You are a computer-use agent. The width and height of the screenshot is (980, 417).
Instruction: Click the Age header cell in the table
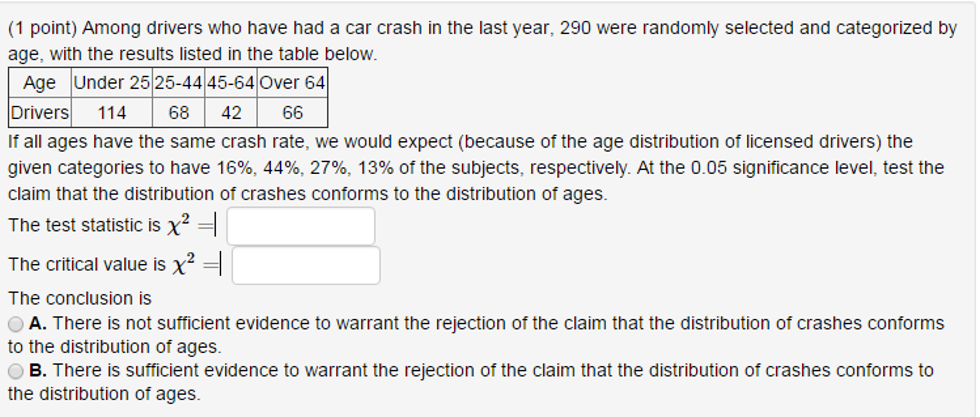point(39,82)
